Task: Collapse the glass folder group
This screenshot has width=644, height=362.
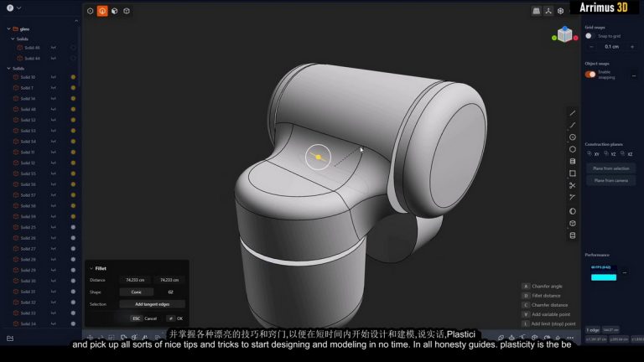Action: click(x=8, y=28)
